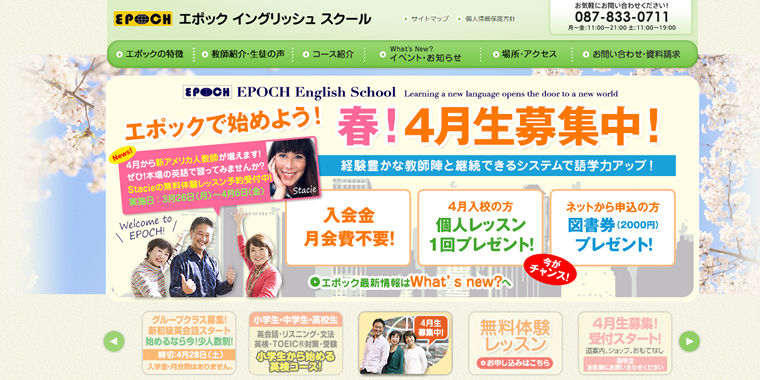The height and width of the screenshot is (380, 760).
Task: Click the エポック イングリッシュ スクール title
Action: pos(275,19)
